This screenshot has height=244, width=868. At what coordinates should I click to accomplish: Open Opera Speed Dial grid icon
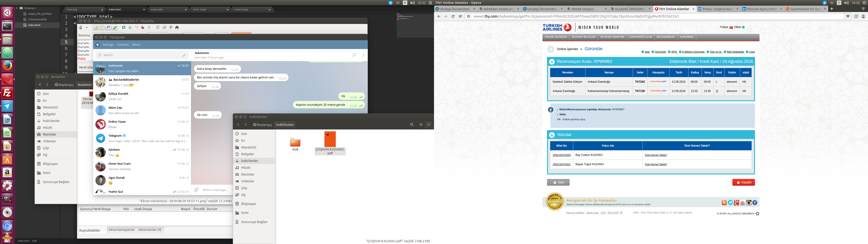point(460,16)
